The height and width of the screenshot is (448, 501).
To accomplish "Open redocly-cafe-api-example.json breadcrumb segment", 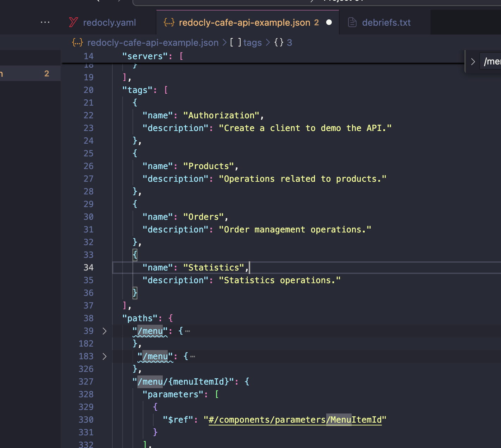I will [x=153, y=43].
